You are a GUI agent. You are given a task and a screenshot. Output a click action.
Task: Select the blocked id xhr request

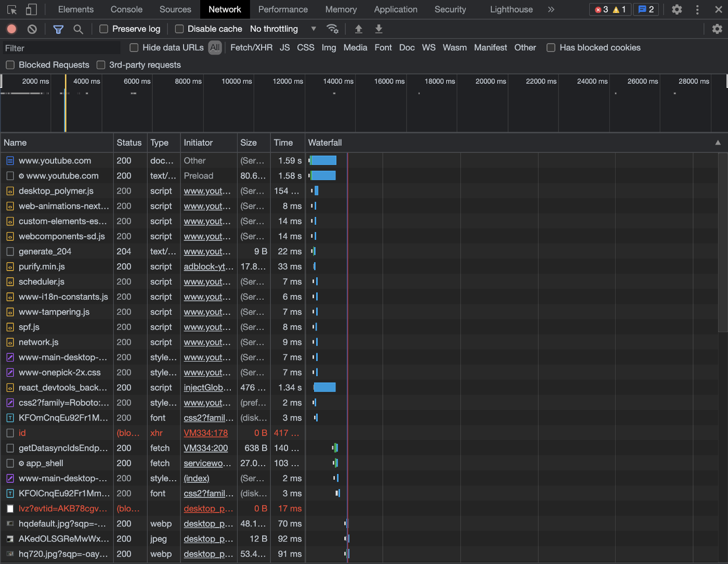pos(22,433)
